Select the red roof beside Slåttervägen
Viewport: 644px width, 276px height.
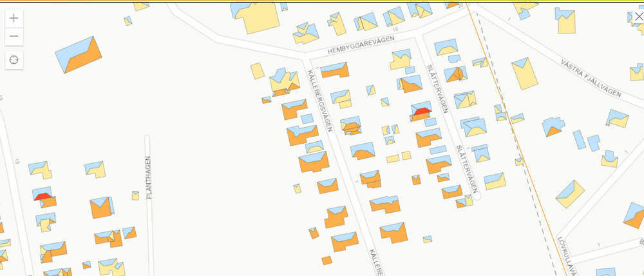(422, 113)
